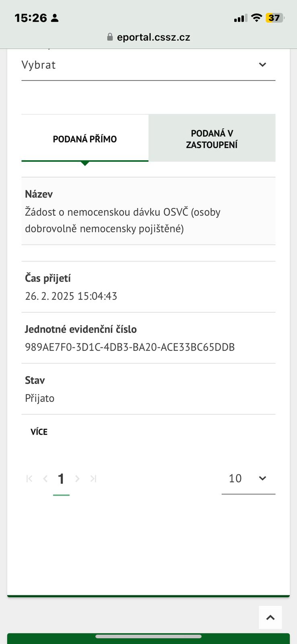The width and height of the screenshot is (297, 644).
Task: Jump to last page icon
Action: (93, 479)
